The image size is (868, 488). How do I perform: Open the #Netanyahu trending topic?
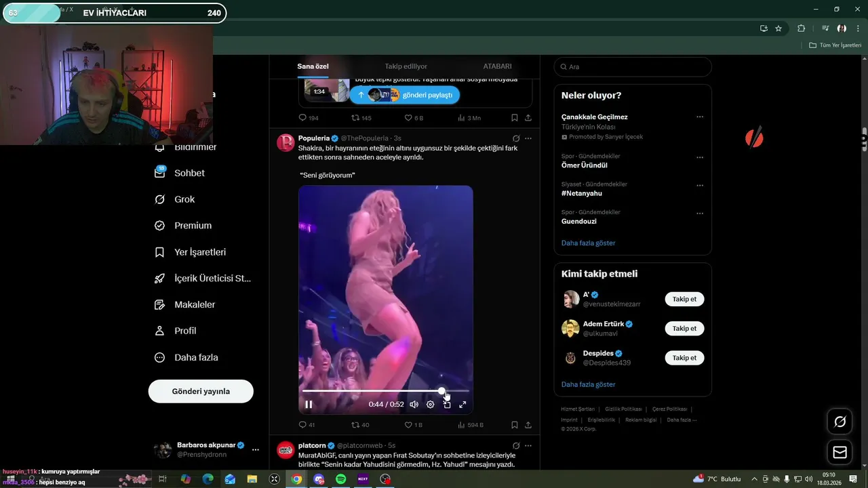582,193
